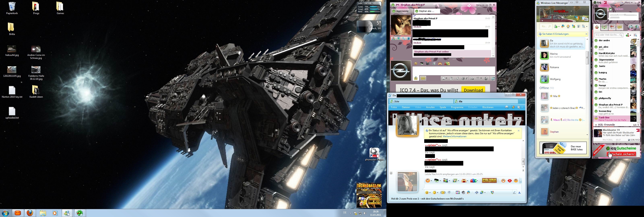Click the CELEBS button in Ela chat
The width and height of the screenshot is (644, 217).
pyautogui.click(x=489, y=181)
